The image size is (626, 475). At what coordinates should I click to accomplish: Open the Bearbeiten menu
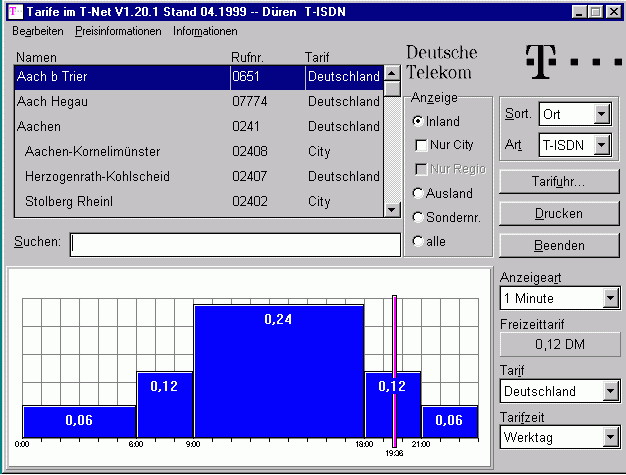(37, 31)
